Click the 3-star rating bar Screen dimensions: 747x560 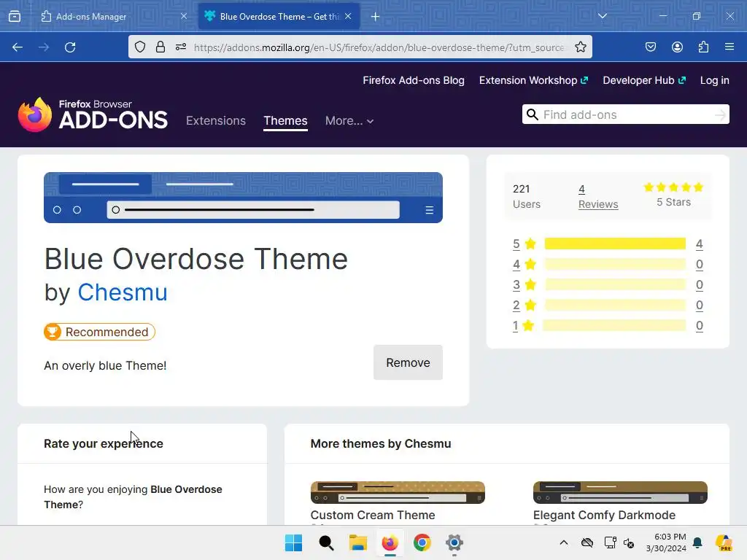click(x=615, y=285)
